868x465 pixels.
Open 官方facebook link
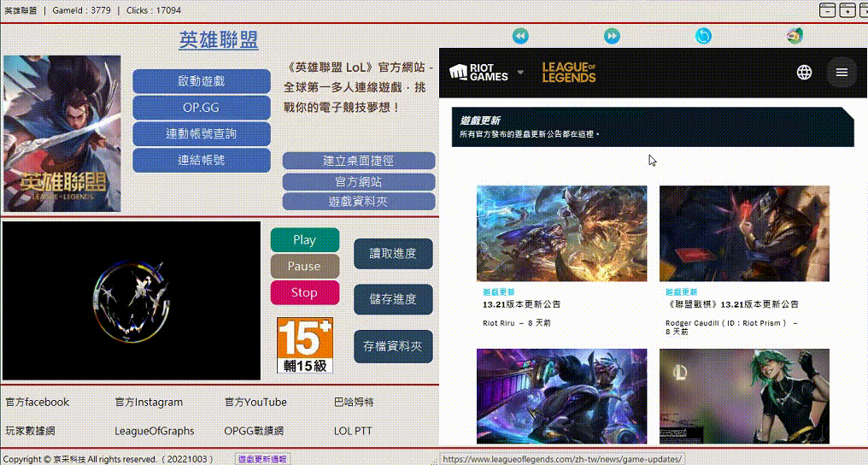click(38, 403)
